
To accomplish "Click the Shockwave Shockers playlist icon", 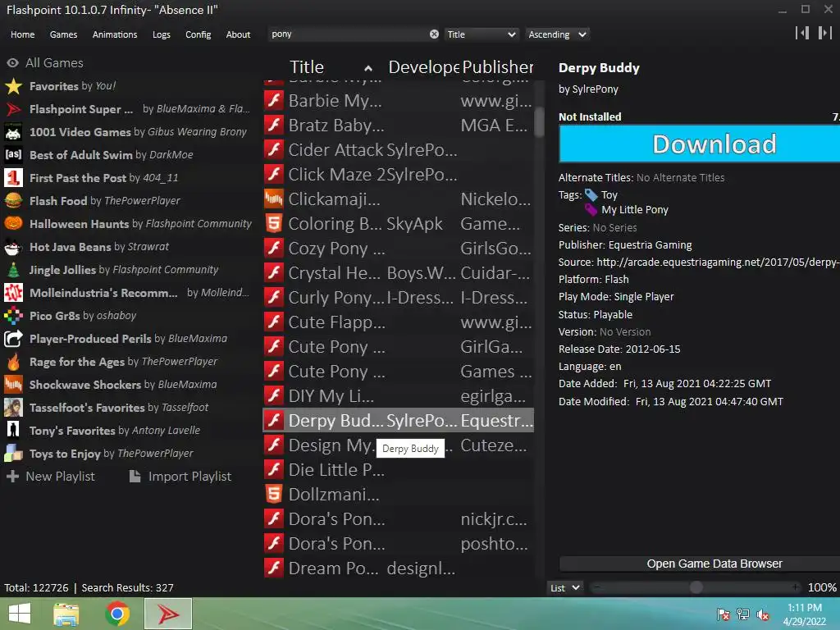I will [x=13, y=385].
